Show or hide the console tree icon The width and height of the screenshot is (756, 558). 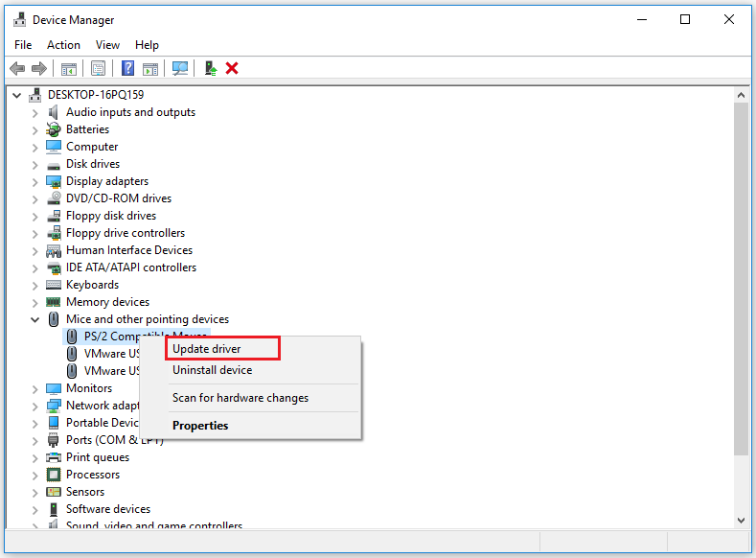pyautogui.click(x=68, y=69)
